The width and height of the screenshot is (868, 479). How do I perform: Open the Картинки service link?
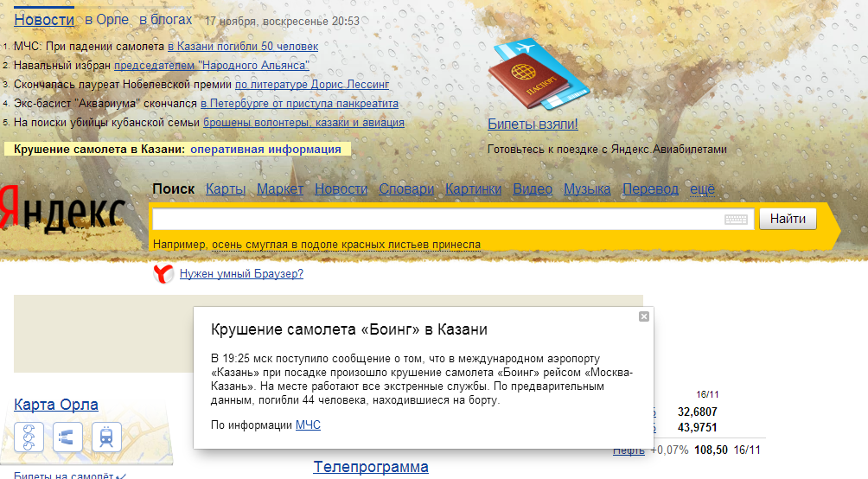[x=473, y=189]
